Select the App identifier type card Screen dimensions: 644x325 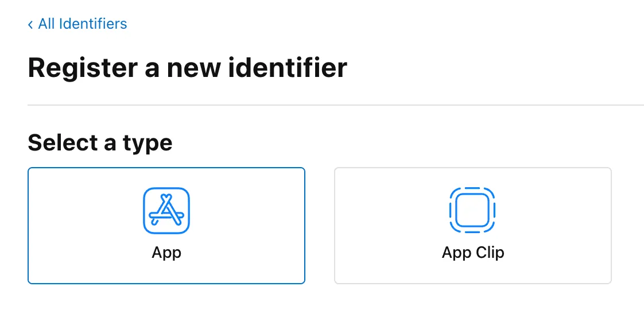166,226
